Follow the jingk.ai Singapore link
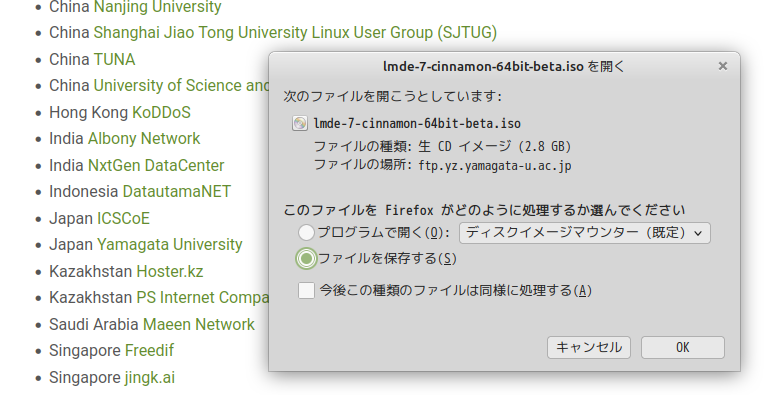The image size is (766, 395). (x=149, y=377)
